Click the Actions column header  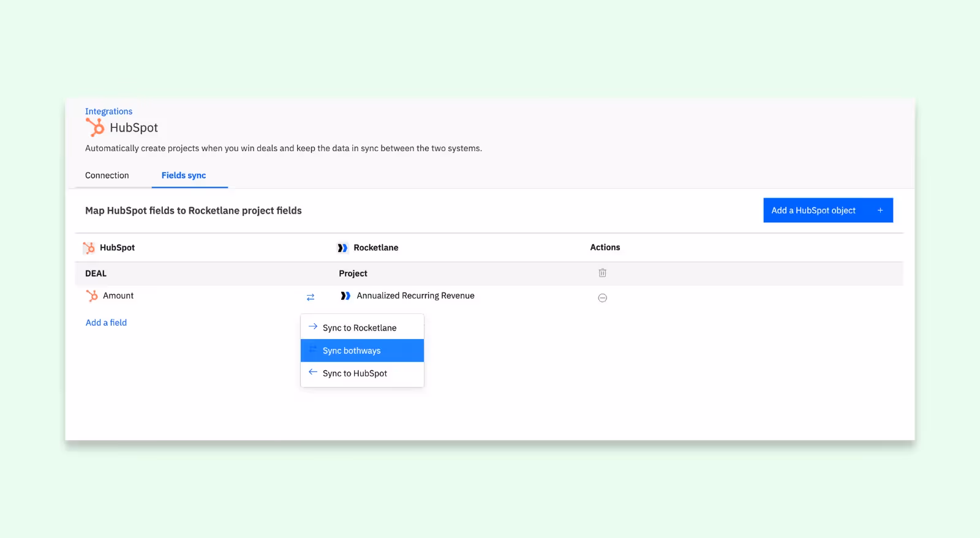coord(605,247)
